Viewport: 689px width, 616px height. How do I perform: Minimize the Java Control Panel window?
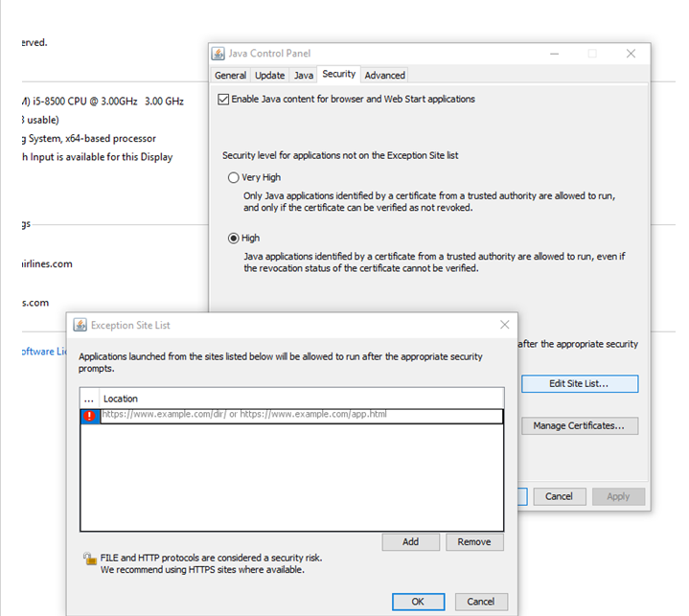[x=555, y=54]
